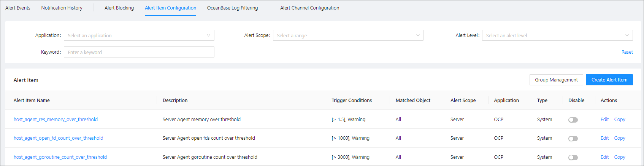
Task: Open the host_agent_goroutine_count_over_threshold alert item
Action: 60,157
